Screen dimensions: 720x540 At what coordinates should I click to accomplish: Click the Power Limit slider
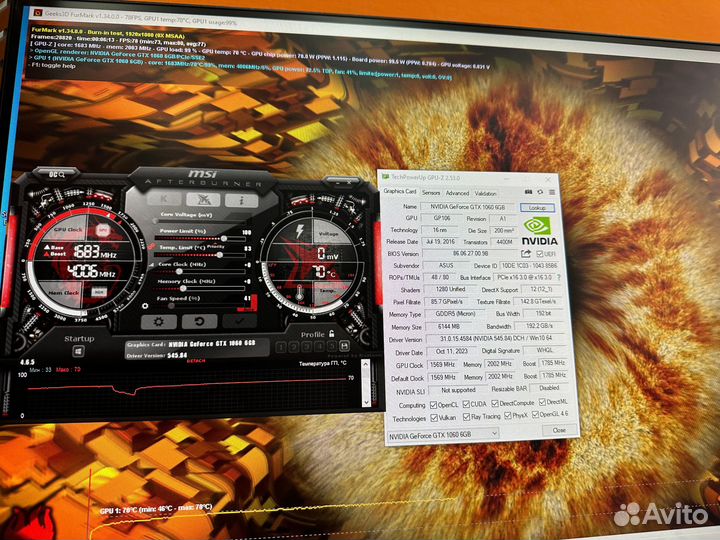coord(200,238)
